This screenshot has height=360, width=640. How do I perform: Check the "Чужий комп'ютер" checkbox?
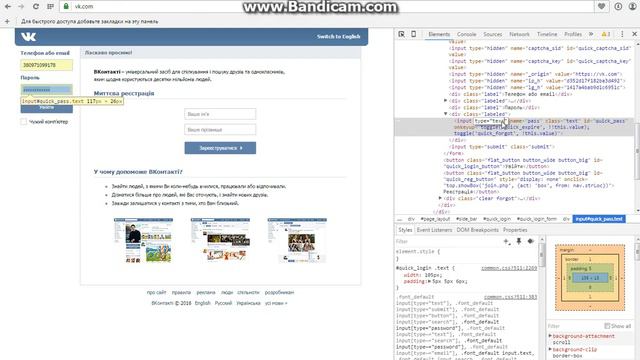(x=24, y=122)
